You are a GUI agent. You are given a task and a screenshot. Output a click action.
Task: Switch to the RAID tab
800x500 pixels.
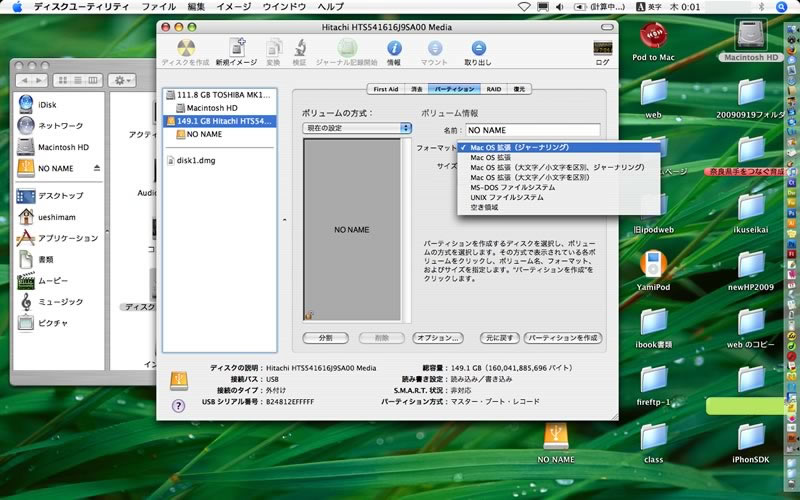[x=493, y=89]
